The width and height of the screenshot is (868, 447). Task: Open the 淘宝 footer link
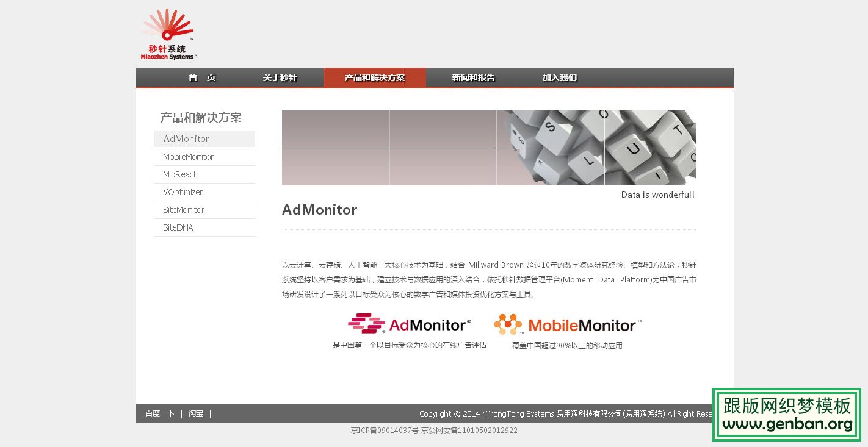pos(195,413)
